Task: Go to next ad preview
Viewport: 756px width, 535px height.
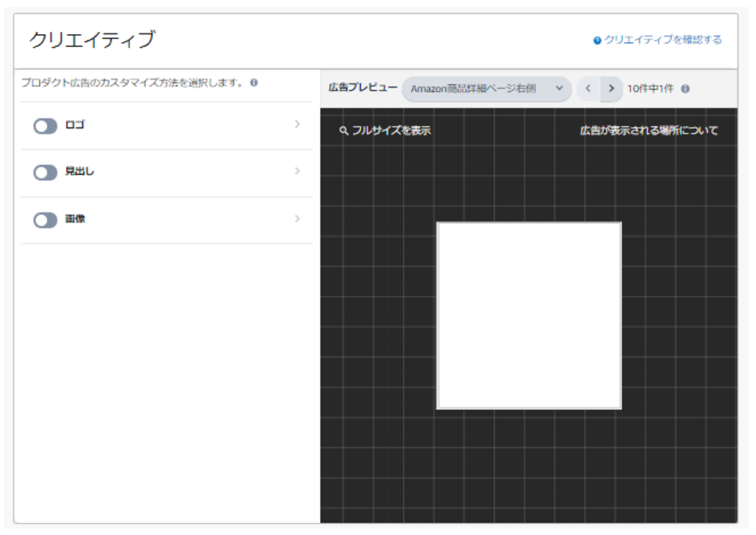Action: 611,88
